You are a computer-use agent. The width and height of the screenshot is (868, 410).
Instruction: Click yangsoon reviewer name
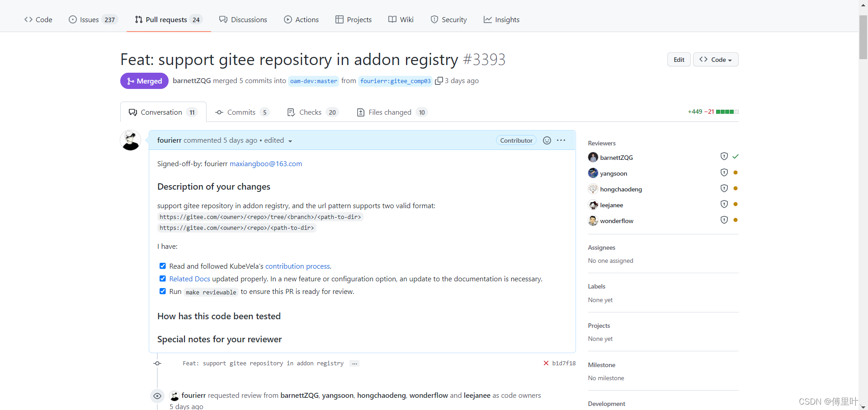pos(613,173)
